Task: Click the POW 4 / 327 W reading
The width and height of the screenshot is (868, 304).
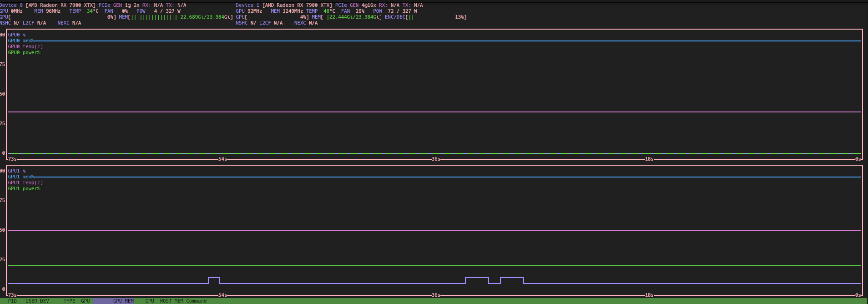Action: (158, 11)
